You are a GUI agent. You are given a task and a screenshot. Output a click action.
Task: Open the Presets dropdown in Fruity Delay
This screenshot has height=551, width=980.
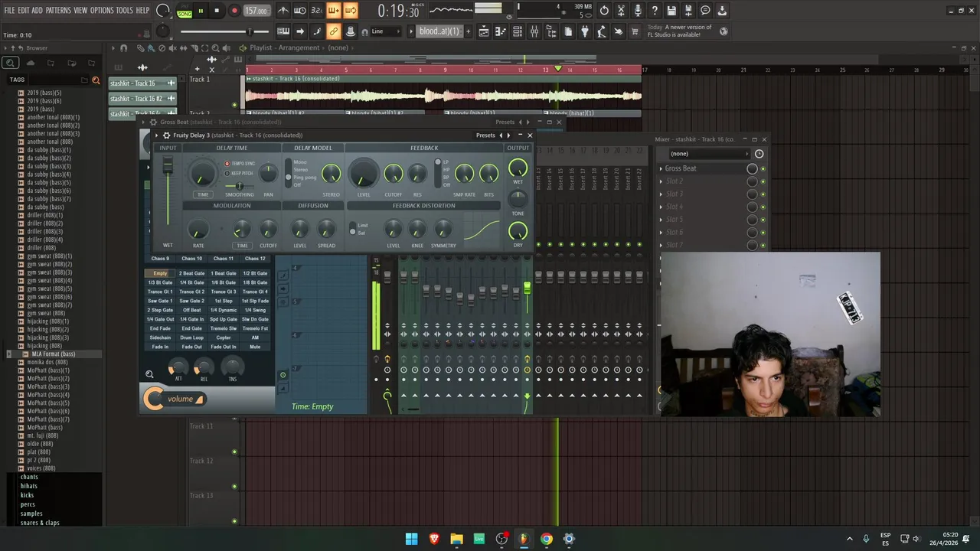(485, 135)
